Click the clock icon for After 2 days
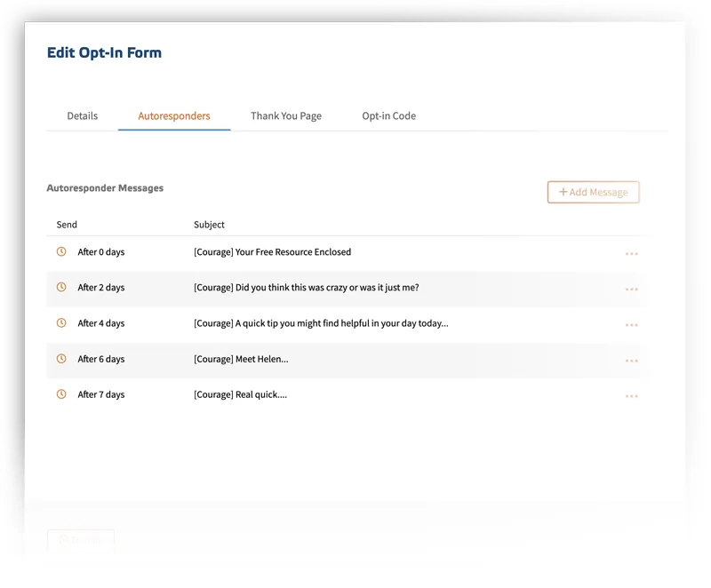 61,287
